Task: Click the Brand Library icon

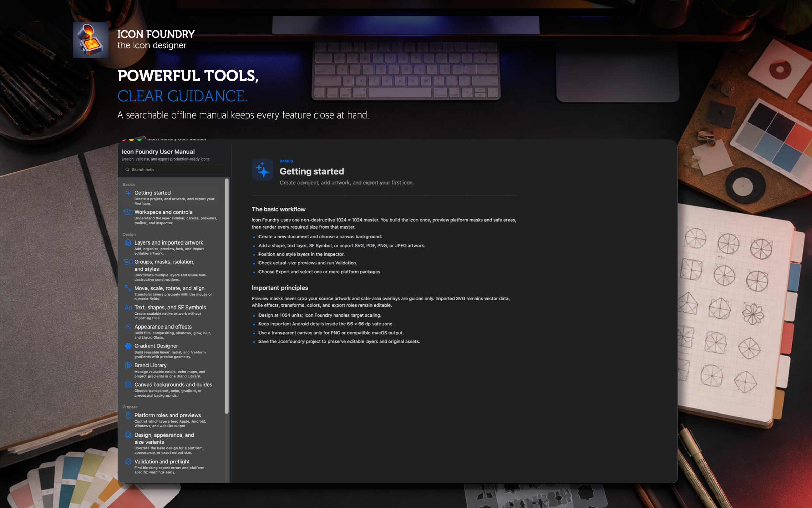Action: pyautogui.click(x=128, y=365)
